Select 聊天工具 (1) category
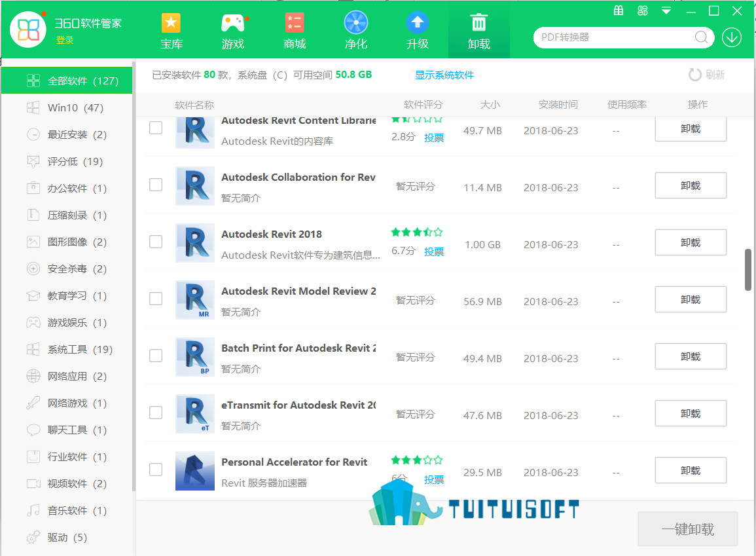 coord(67,430)
